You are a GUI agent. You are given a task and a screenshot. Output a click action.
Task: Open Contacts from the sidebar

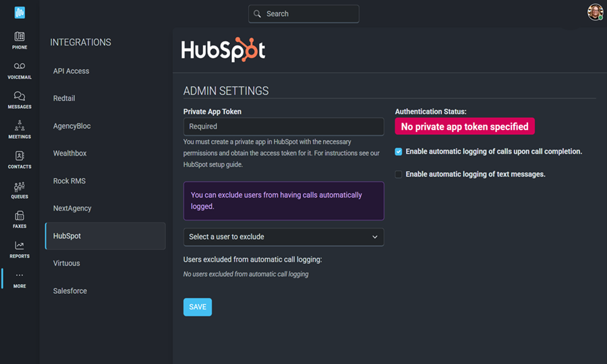click(x=20, y=156)
